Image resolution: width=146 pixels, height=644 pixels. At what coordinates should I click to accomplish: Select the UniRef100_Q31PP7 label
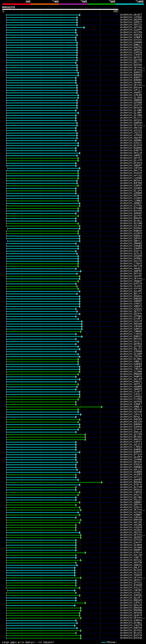pos(131,30)
